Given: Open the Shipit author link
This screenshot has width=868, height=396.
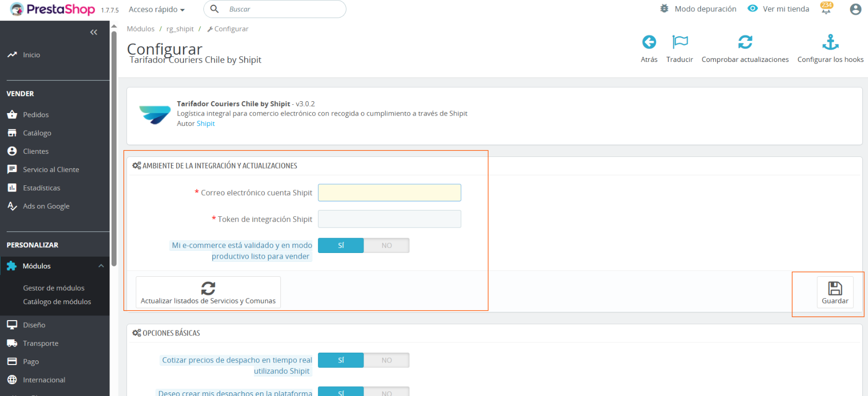Looking at the screenshot, I should click(x=206, y=123).
